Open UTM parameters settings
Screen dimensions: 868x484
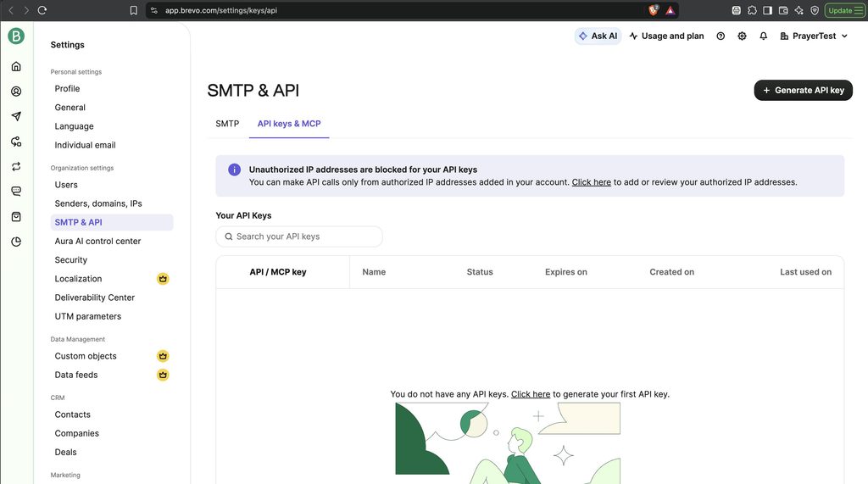coord(87,316)
